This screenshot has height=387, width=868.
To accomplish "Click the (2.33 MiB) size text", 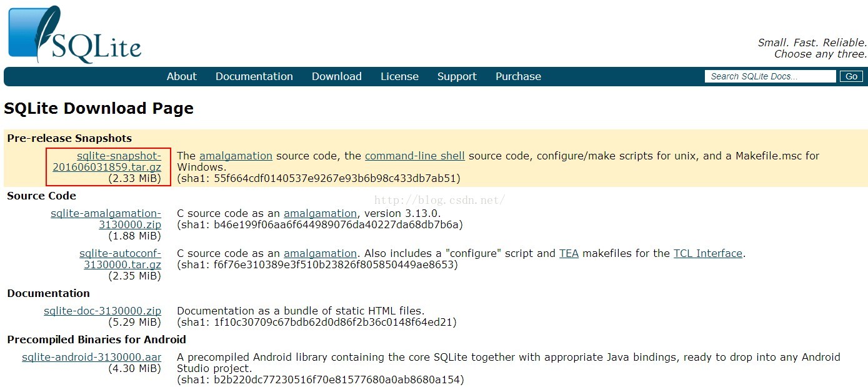I will pos(134,178).
